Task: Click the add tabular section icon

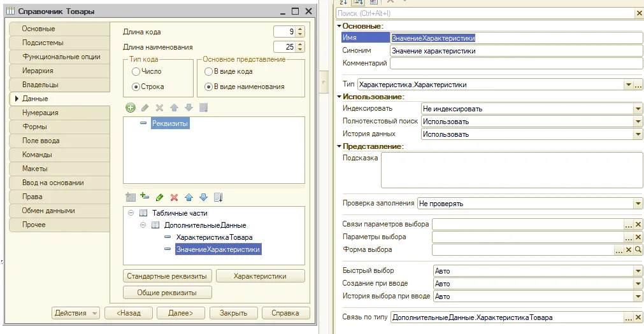Action: coord(131,197)
